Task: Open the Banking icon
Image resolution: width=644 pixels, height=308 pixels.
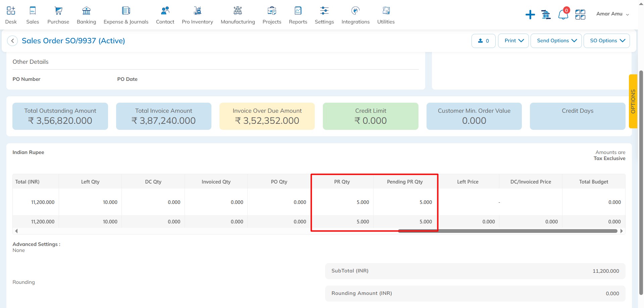Action: coord(86,11)
